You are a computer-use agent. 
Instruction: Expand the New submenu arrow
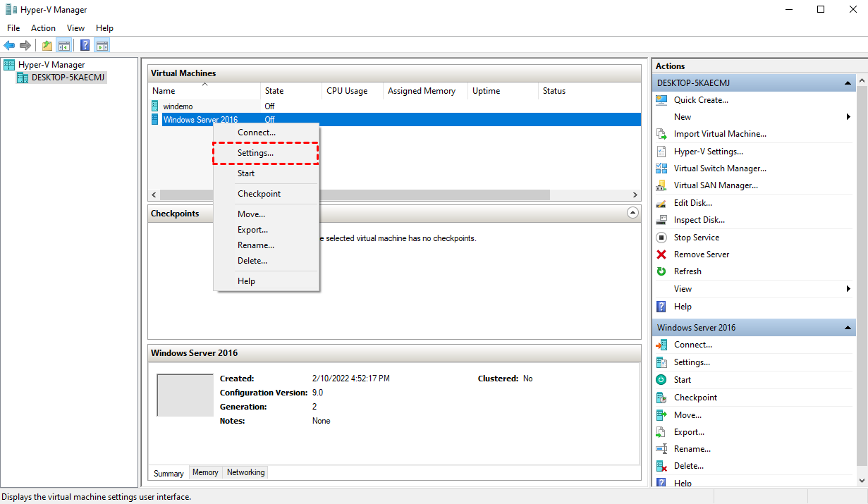coord(848,117)
